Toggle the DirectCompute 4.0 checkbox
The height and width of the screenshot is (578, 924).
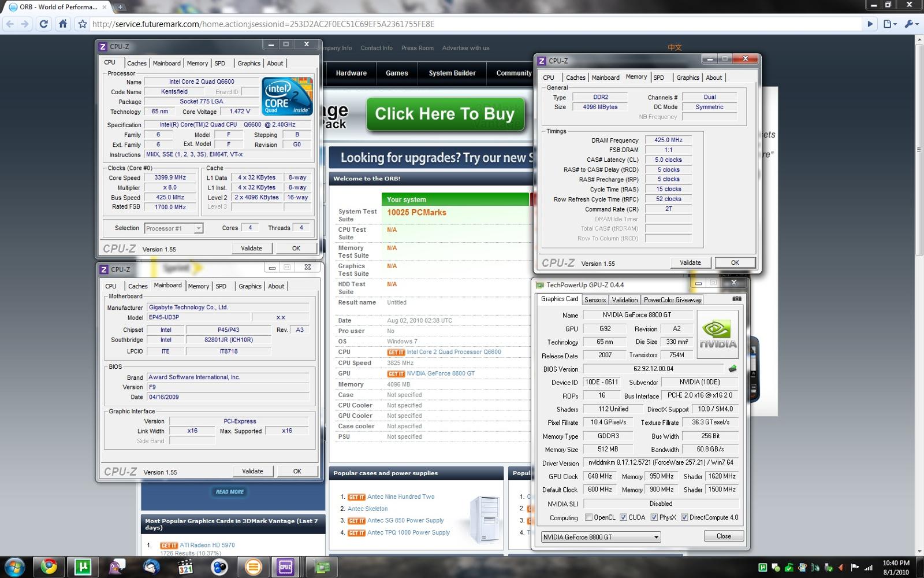pos(684,517)
